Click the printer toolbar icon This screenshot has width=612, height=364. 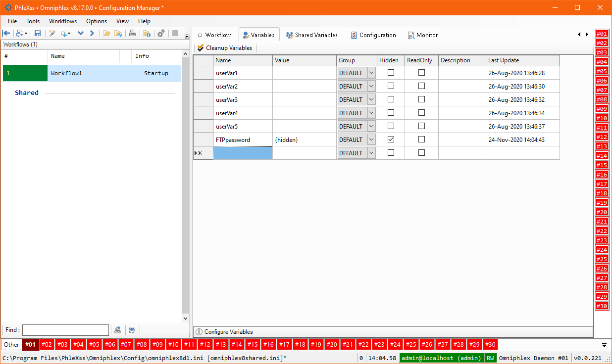click(x=132, y=34)
